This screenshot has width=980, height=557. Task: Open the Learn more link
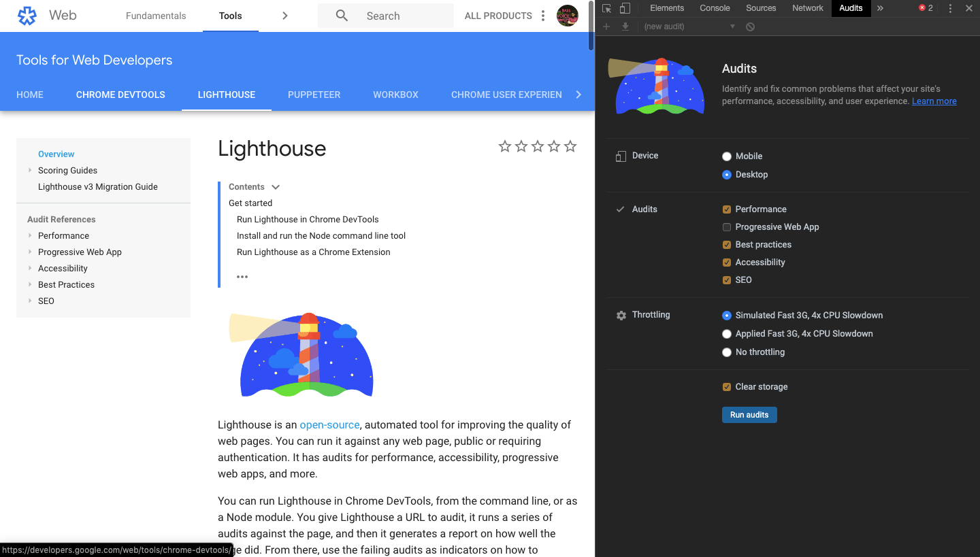[x=934, y=101]
